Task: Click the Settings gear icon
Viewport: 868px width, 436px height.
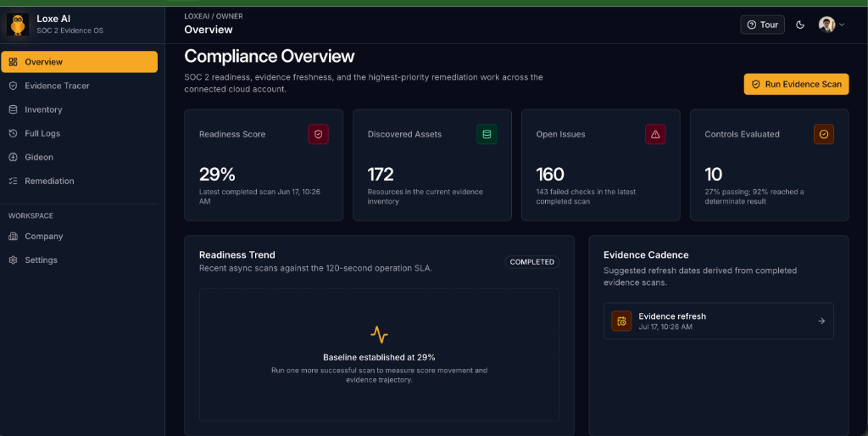Action: click(14, 260)
